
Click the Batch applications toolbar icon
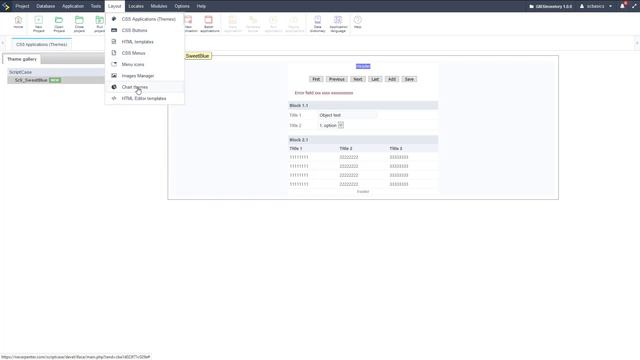click(209, 24)
